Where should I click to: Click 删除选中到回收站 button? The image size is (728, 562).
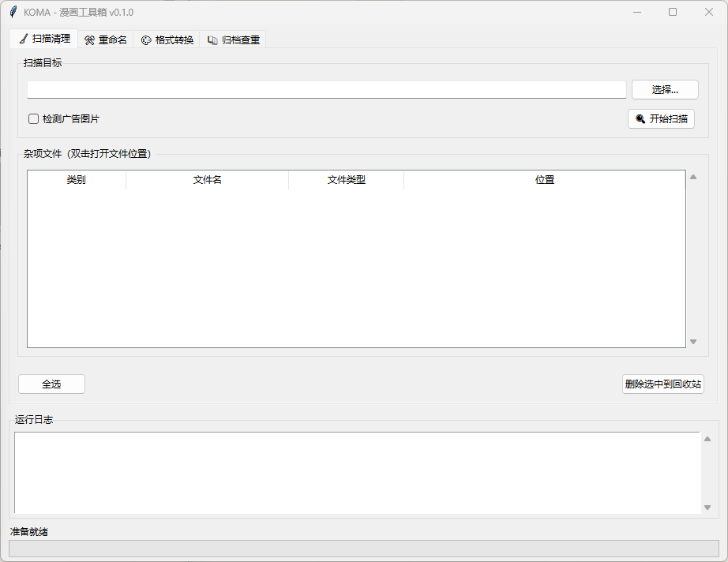click(x=662, y=384)
